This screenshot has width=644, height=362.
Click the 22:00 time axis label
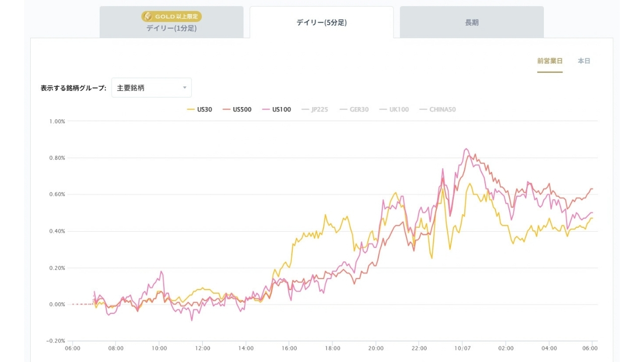coord(419,348)
